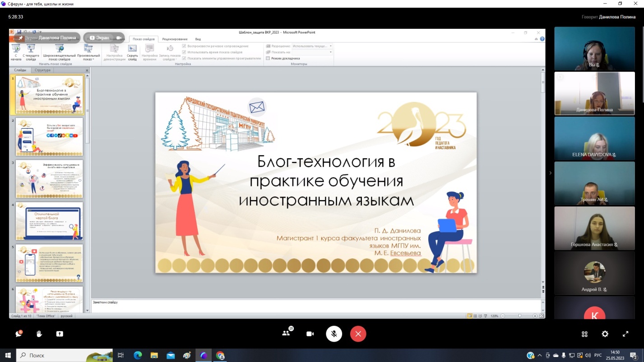The height and width of the screenshot is (362, 644).
Task: Open the chat messages icon
Action: click(19, 334)
